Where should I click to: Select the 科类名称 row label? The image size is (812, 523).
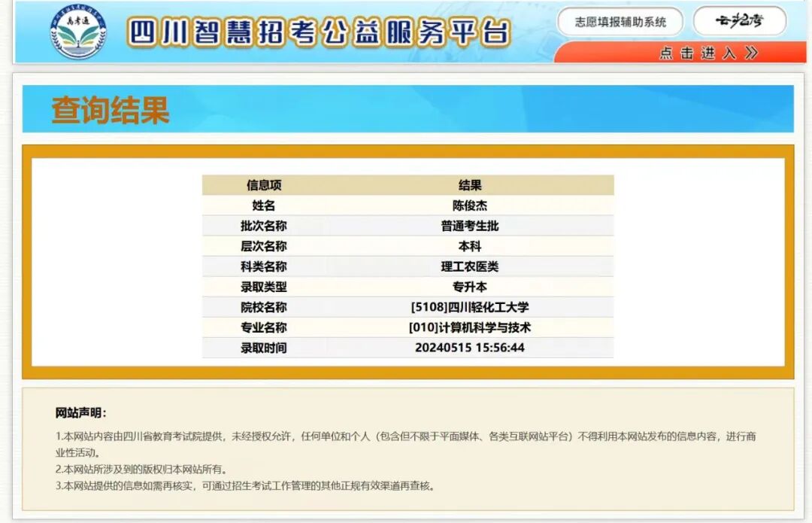(x=264, y=266)
